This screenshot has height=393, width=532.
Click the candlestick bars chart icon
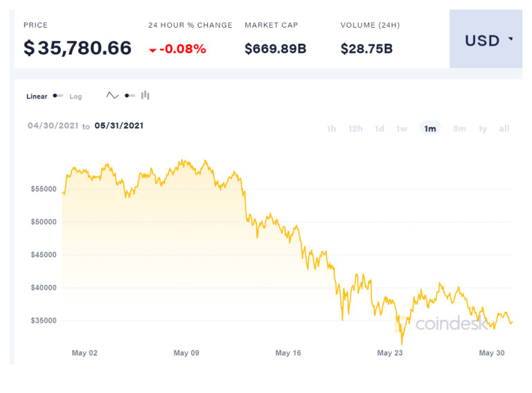[145, 96]
